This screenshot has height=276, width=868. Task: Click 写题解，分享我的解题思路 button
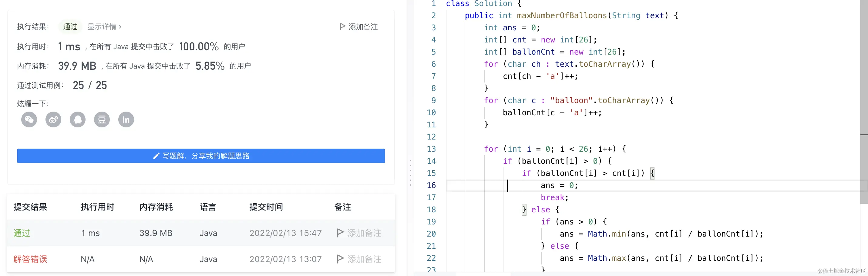201,156
